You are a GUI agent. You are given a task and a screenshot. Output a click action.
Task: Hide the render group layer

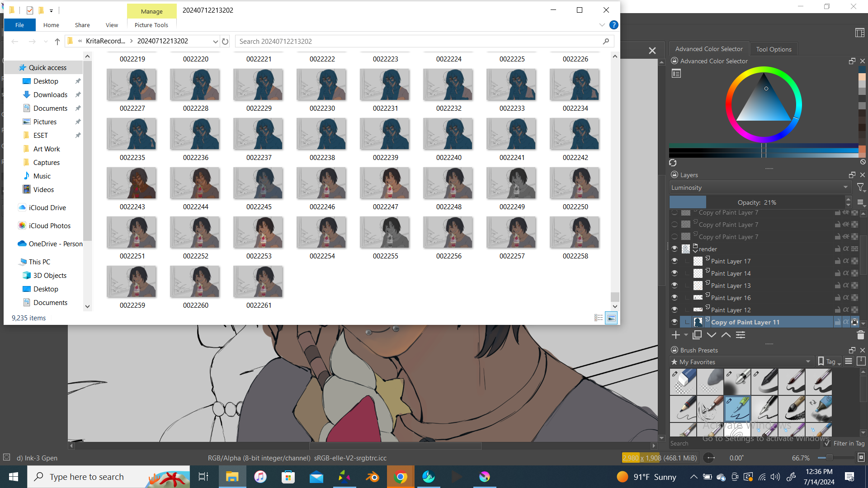point(675,249)
